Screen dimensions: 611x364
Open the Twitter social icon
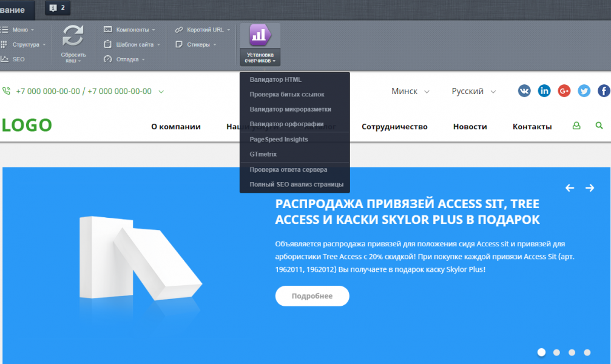click(x=584, y=91)
